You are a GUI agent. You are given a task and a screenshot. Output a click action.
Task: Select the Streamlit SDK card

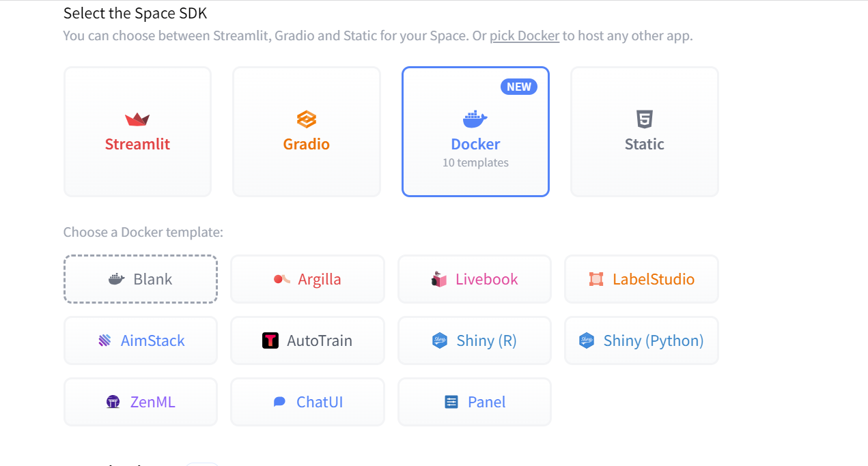pos(137,132)
